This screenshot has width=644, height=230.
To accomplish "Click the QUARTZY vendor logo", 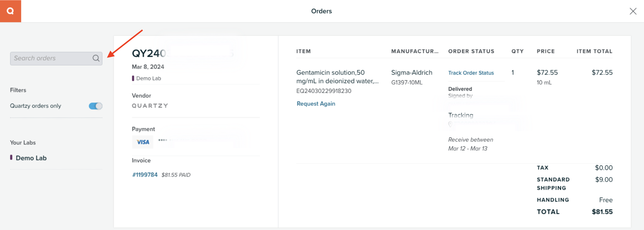I will pyautogui.click(x=150, y=106).
